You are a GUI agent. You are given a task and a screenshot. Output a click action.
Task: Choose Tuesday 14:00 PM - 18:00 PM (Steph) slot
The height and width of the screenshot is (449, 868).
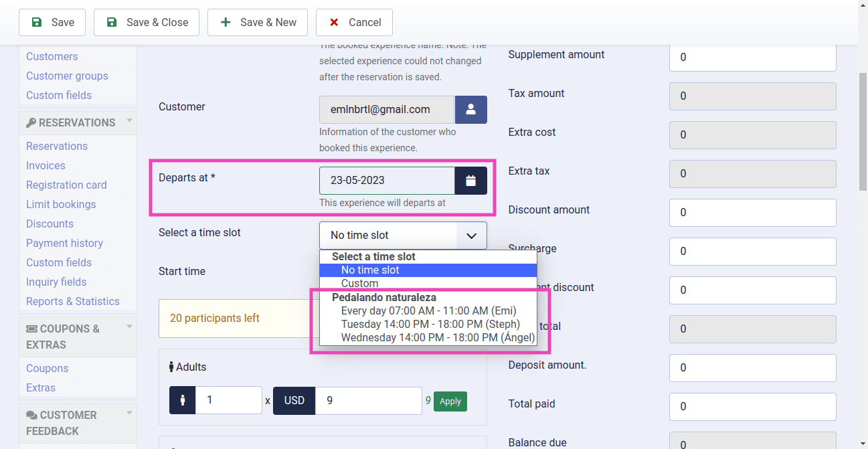(x=430, y=324)
